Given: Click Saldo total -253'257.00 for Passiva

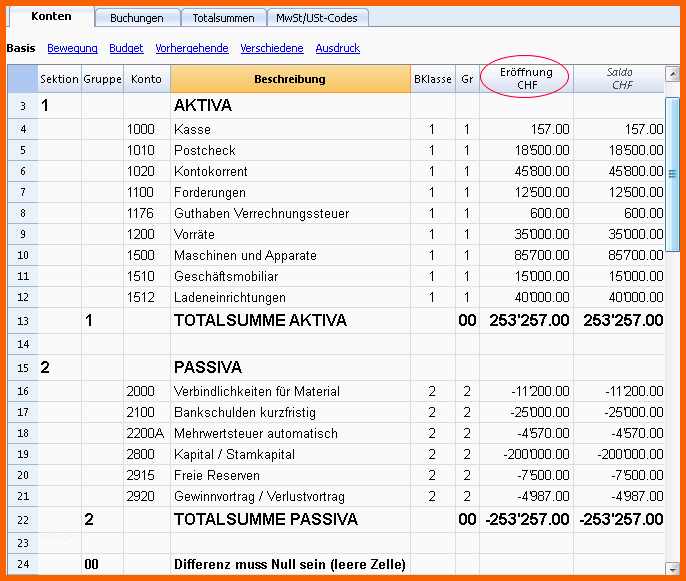Looking at the screenshot, I should click(x=619, y=519).
